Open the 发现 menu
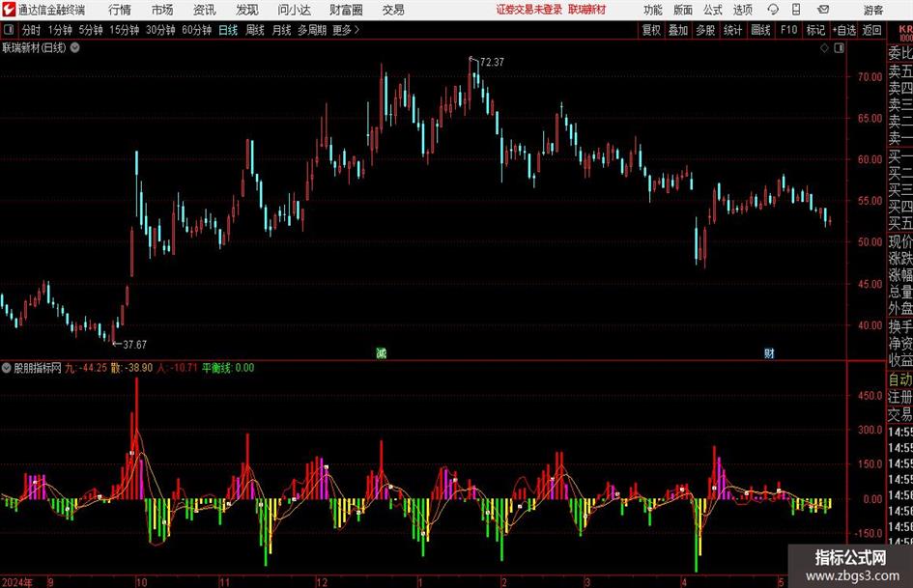The image size is (913, 588). (247, 10)
